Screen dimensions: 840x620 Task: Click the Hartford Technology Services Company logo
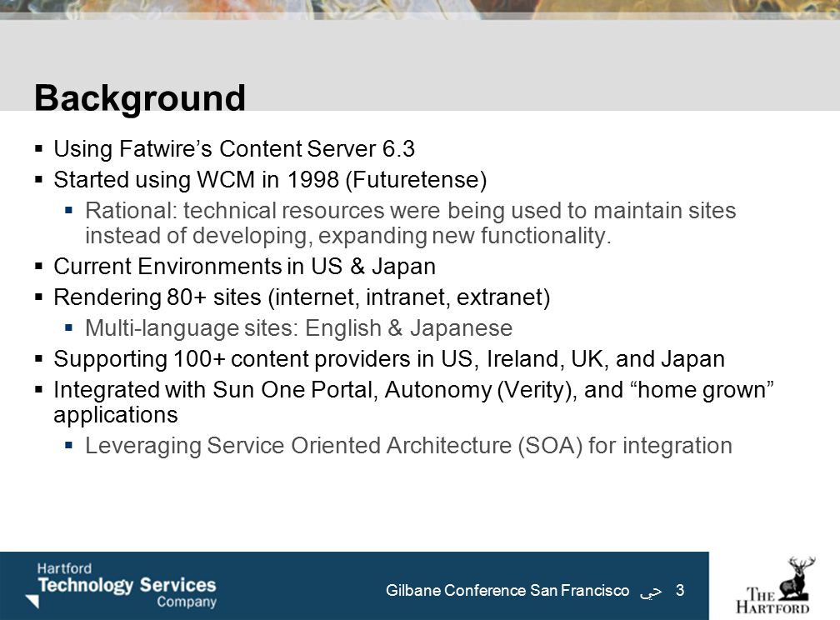[121, 585]
